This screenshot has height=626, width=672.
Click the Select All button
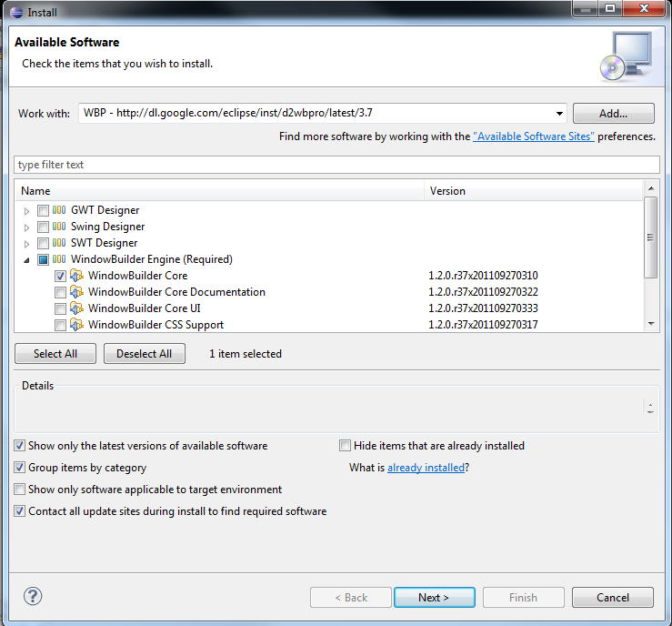coord(55,354)
